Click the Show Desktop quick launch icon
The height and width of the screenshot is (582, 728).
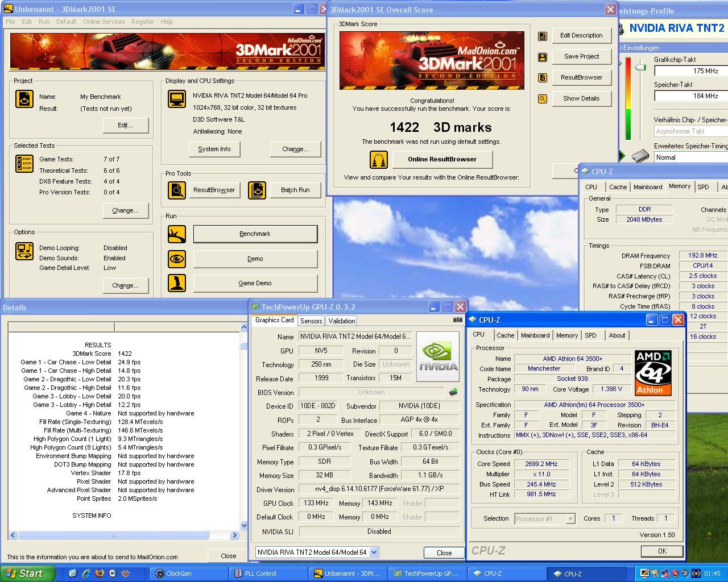tap(73, 573)
